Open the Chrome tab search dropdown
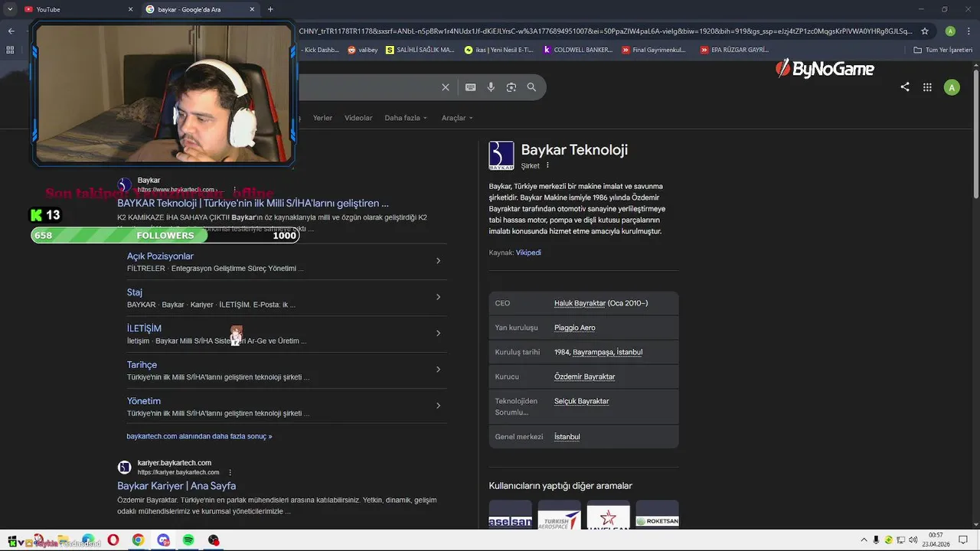 coord(10,9)
